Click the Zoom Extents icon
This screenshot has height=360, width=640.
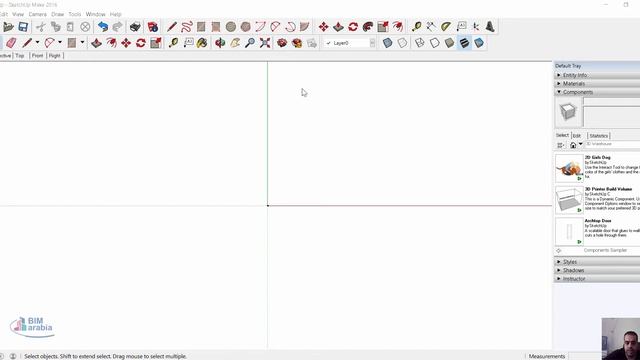[x=265, y=43]
